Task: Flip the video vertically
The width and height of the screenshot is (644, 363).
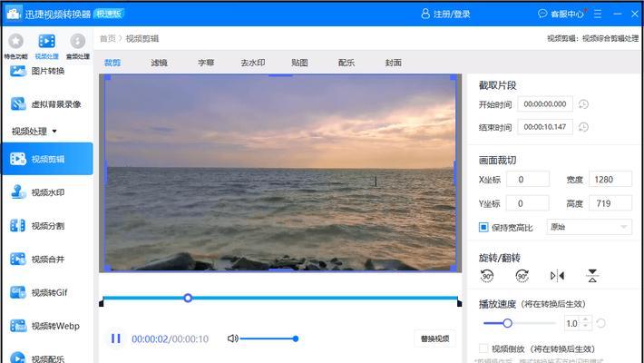Action: [592, 276]
